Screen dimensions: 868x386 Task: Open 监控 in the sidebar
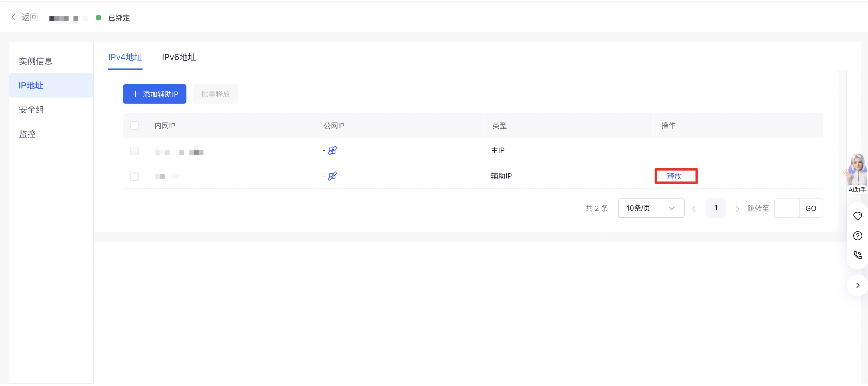[51, 134]
